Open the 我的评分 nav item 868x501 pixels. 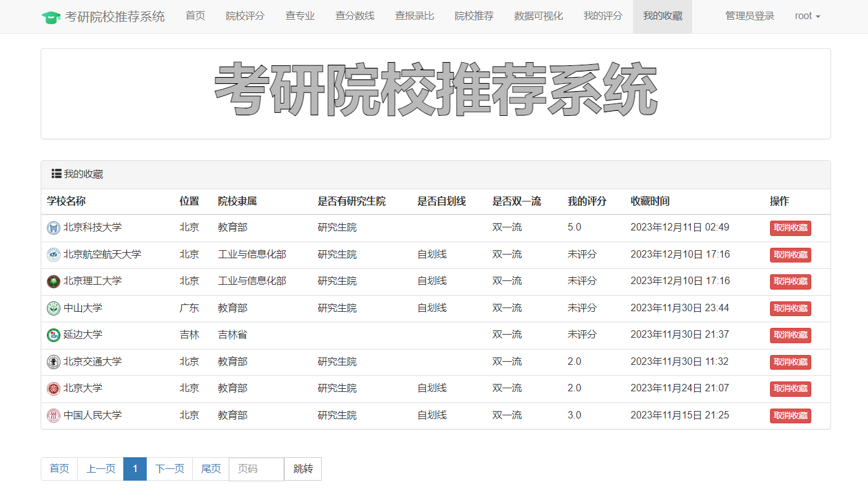click(x=603, y=16)
